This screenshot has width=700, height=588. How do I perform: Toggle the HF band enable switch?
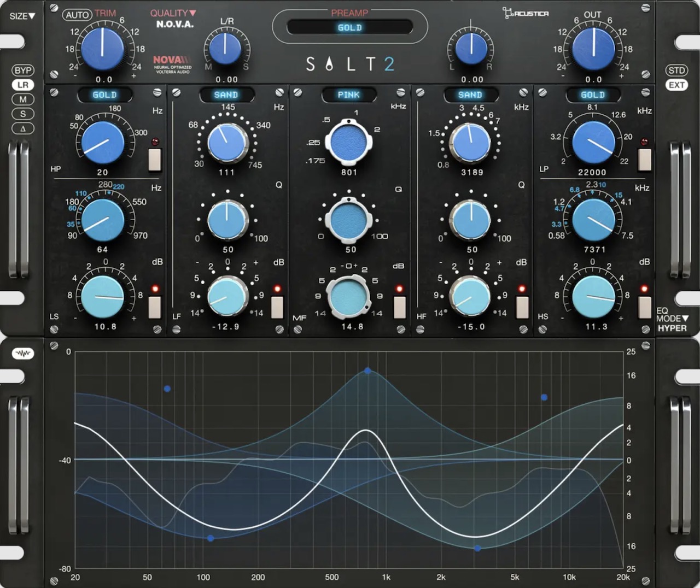[x=522, y=306]
